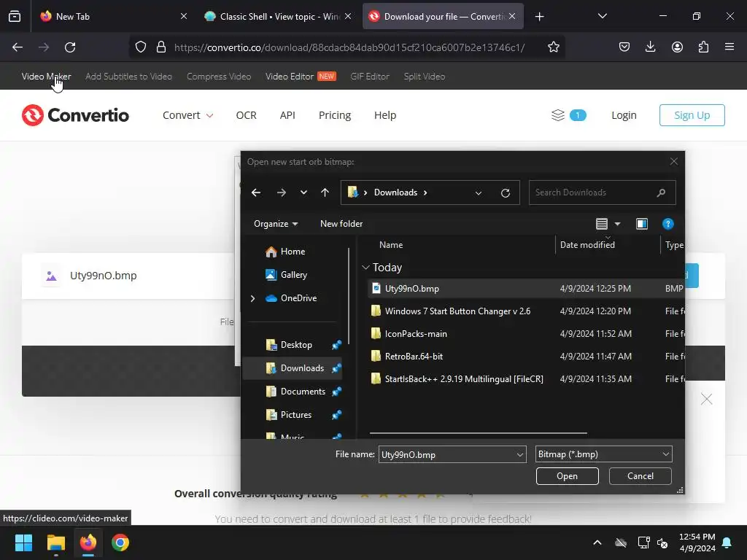Switch to the Classic Shell topic tab

tap(279, 16)
